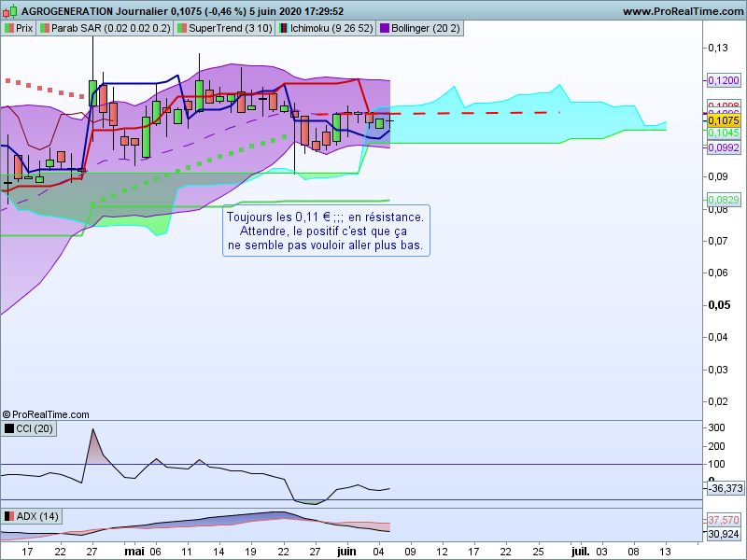Click the 0,02 price axis tick
The height and width of the screenshot is (560, 747).
[718, 401]
